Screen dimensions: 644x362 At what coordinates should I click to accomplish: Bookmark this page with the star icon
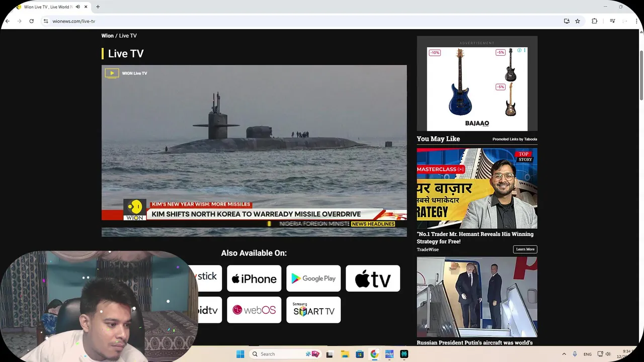pos(578,21)
